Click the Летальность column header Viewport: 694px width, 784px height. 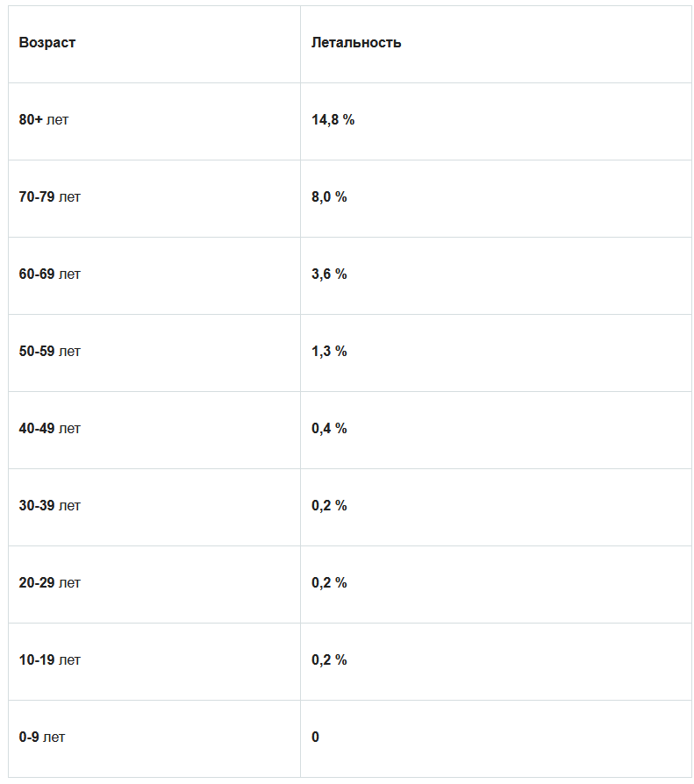pos(356,43)
